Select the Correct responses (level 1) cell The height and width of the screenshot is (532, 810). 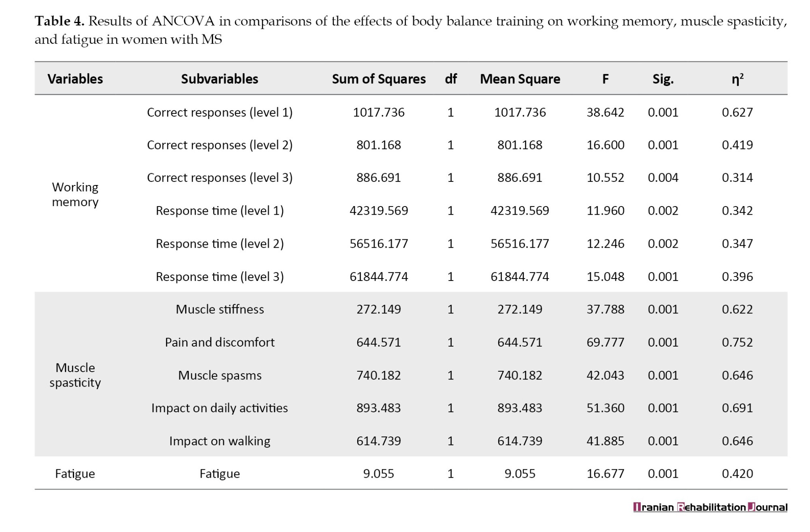click(220, 112)
